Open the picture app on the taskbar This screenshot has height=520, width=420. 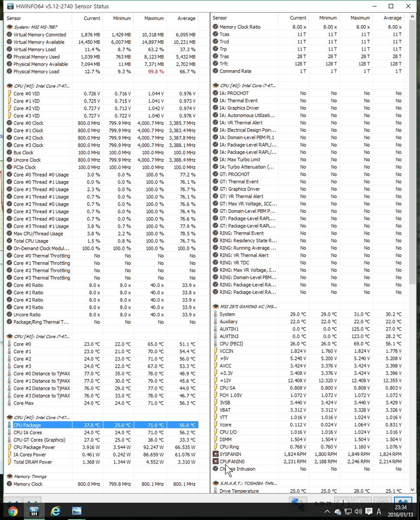[x=77, y=511]
